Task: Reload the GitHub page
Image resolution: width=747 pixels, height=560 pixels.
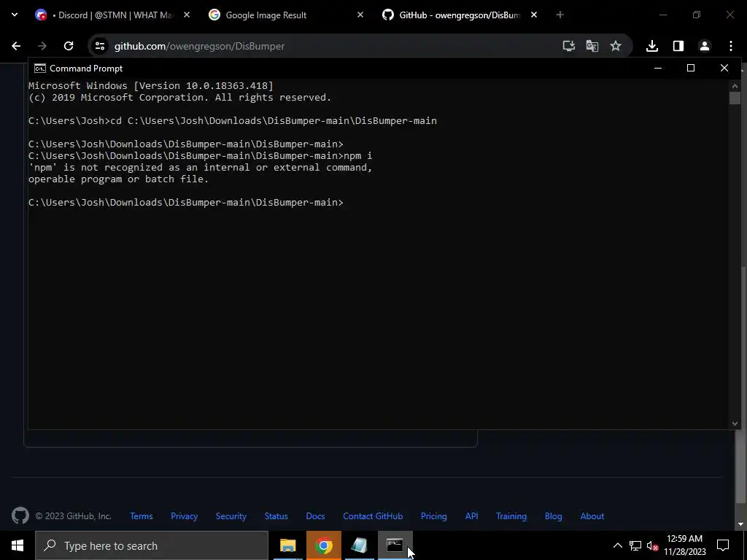Action: pos(69,46)
